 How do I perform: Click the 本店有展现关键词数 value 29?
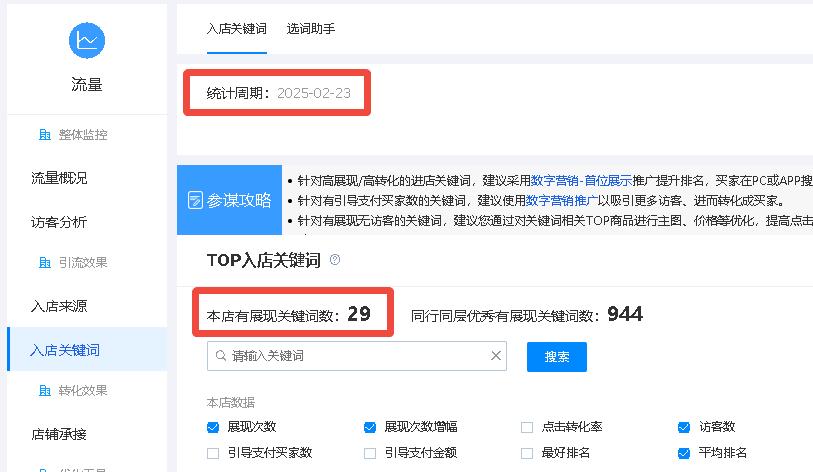(x=359, y=314)
